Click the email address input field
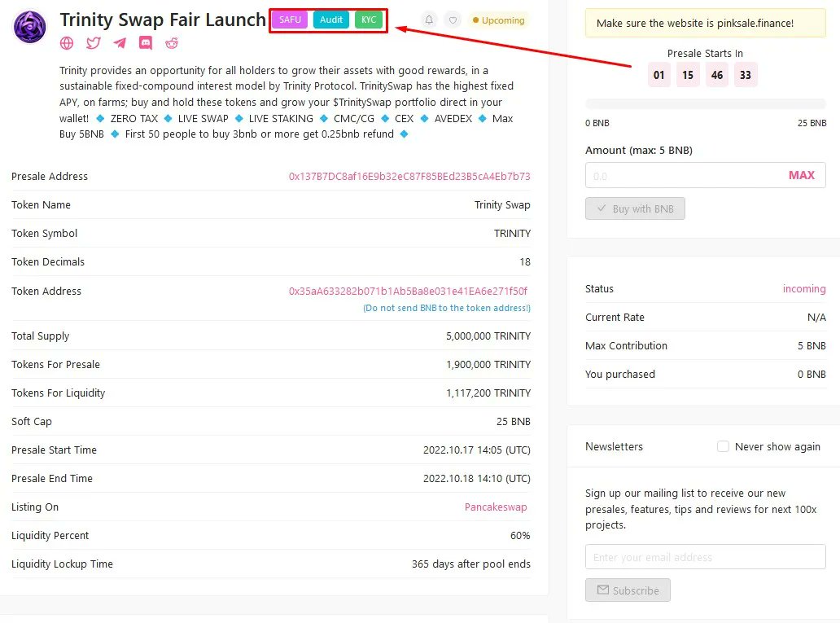Screen dimensions: 840x623 coord(705,556)
